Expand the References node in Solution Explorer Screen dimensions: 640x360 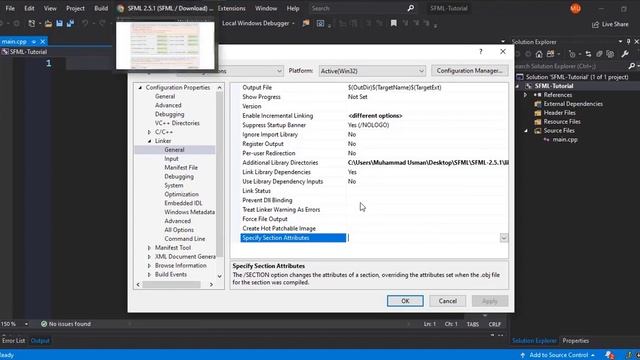(x=525, y=95)
